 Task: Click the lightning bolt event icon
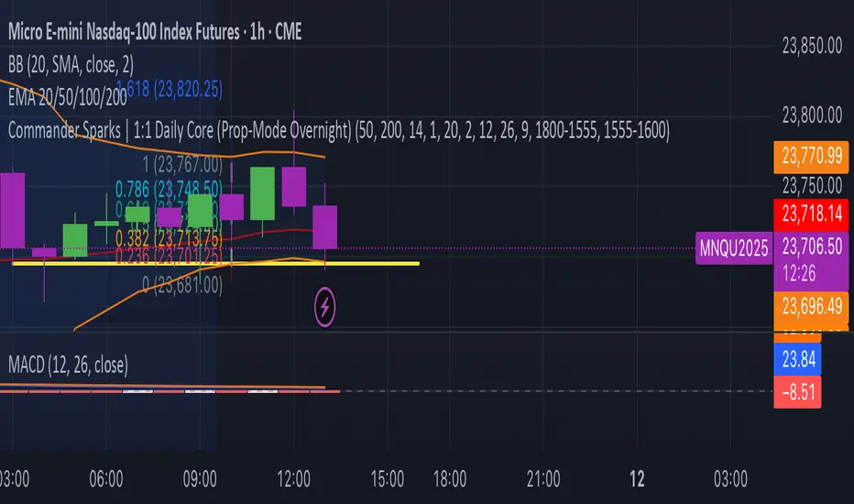(326, 307)
